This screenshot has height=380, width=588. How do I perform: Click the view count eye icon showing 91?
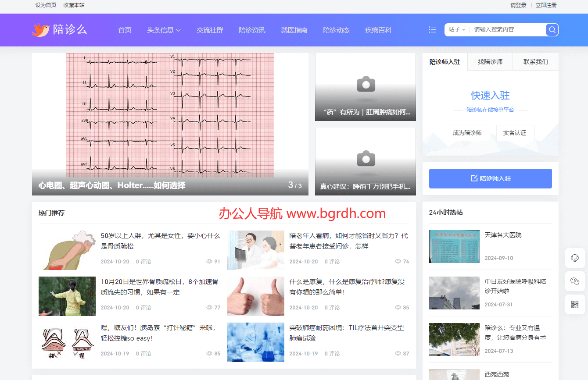[210, 261]
